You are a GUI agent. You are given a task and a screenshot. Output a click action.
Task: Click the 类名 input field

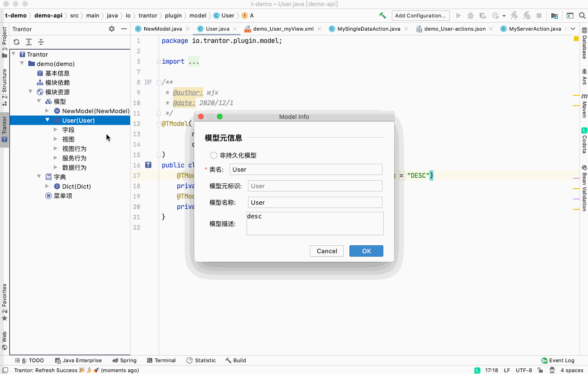point(306,169)
